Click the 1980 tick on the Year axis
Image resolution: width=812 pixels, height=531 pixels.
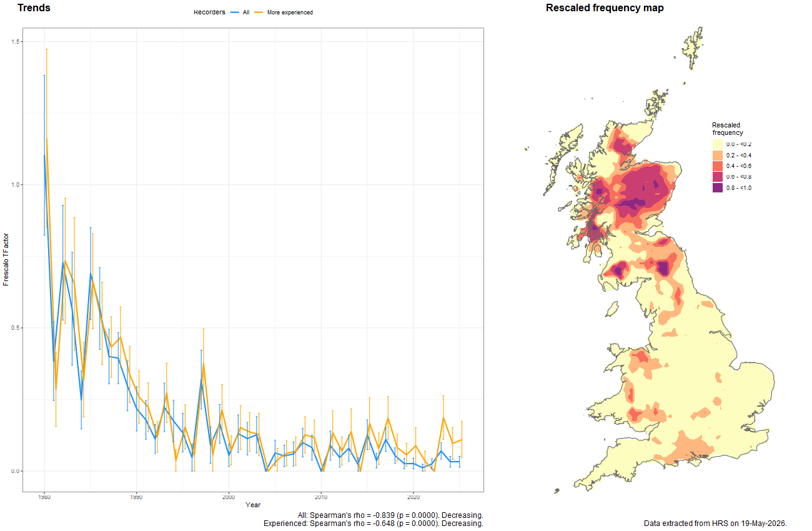point(44,497)
